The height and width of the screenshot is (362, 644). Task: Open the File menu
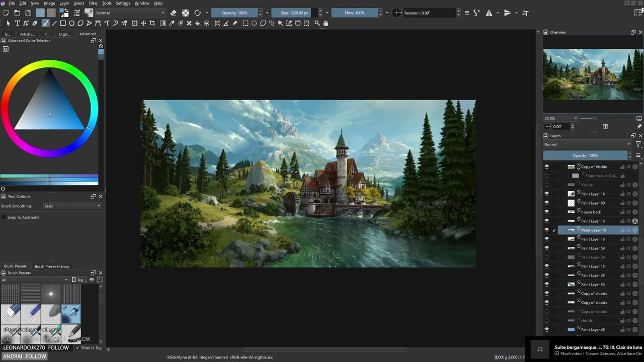coord(12,3)
